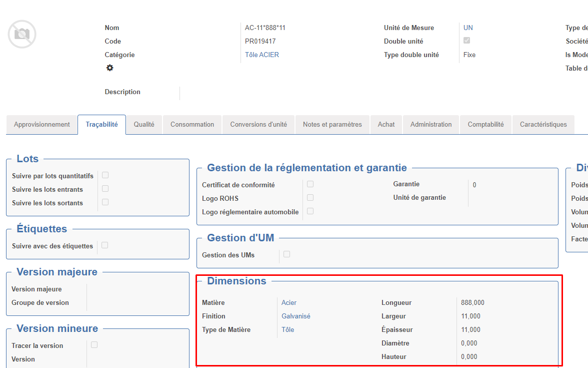Tick Suivre avec des étiquettes checkbox
The height and width of the screenshot is (368, 588).
click(x=104, y=245)
